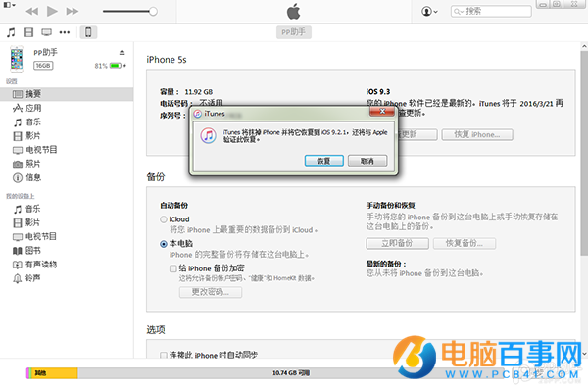Click the iPhone 5s heading
588x388 pixels.
point(167,60)
